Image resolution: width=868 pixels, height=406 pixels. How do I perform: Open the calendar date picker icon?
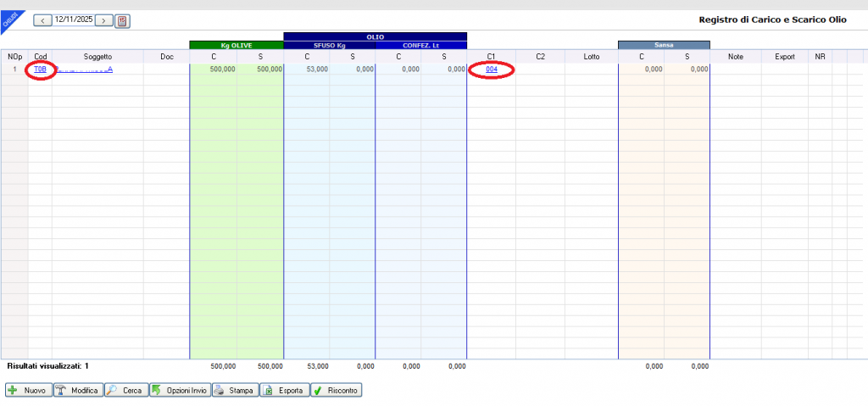point(122,21)
